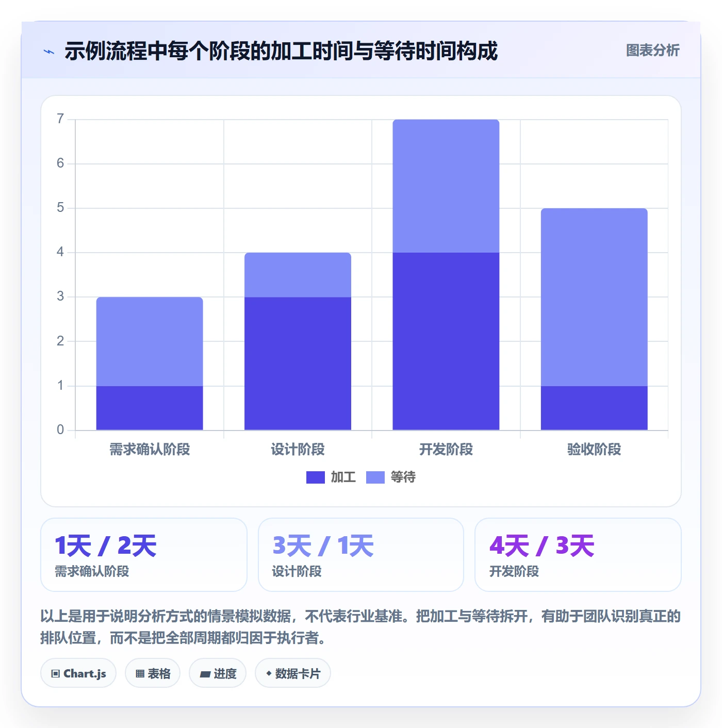Click the 数据卡片 tag chip
Image resolution: width=722 pixels, height=728 pixels.
[293, 673]
